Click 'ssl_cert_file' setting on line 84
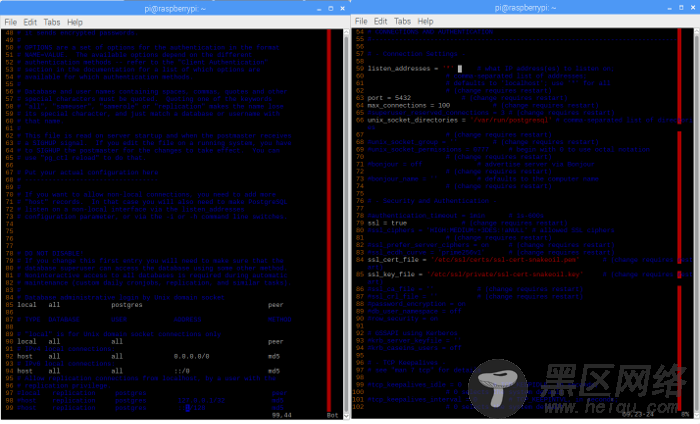This screenshot has height=424, width=700. tap(393, 259)
